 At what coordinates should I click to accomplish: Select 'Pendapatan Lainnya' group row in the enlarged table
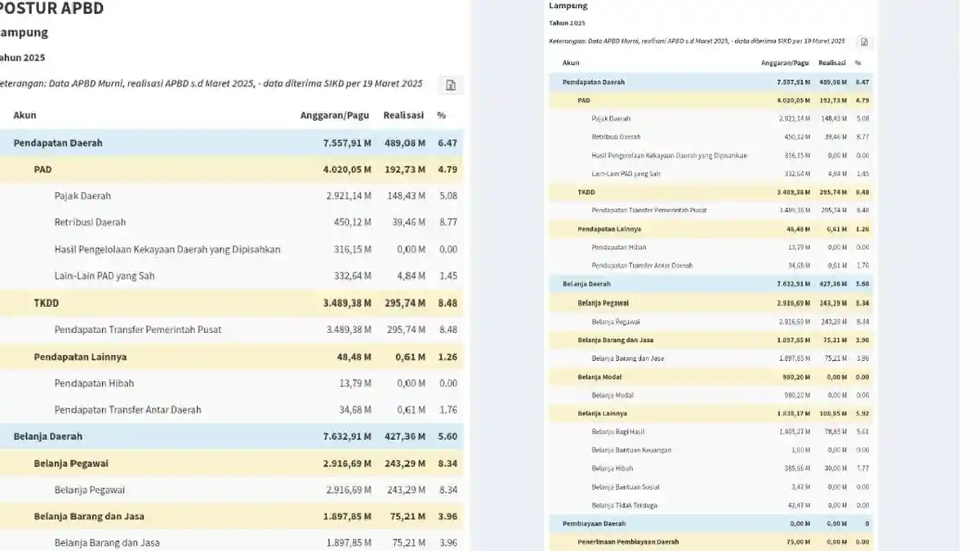click(x=231, y=357)
